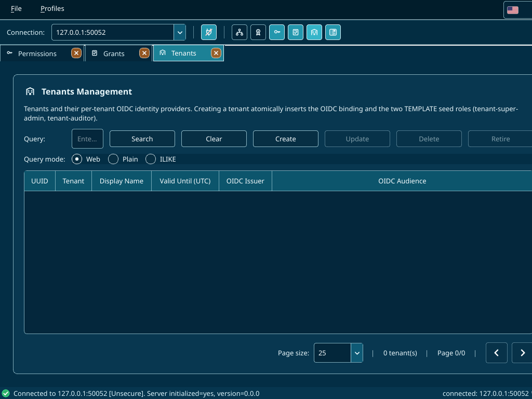
Task: Click the 'Page 0/0' indicator text
Action: click(451, 353)
